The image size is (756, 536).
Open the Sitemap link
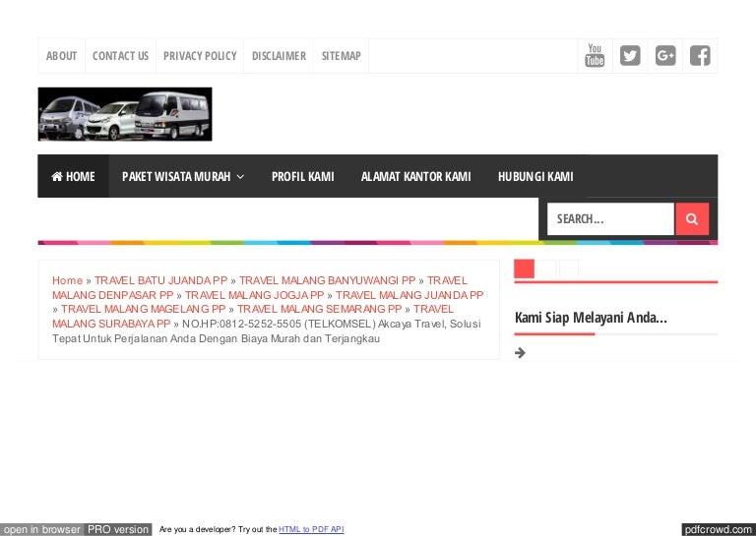click(341, 56)
